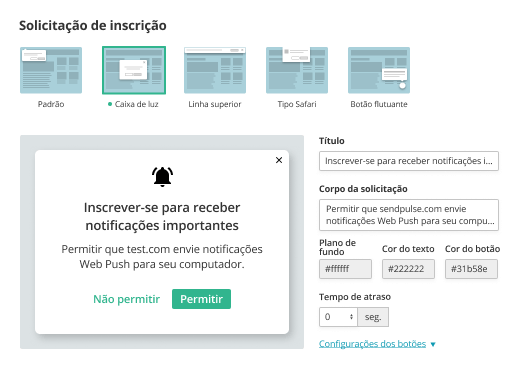This screenshot has width=519, height=370.
Task: Click the Caixa de luz label
Action: 137,104
